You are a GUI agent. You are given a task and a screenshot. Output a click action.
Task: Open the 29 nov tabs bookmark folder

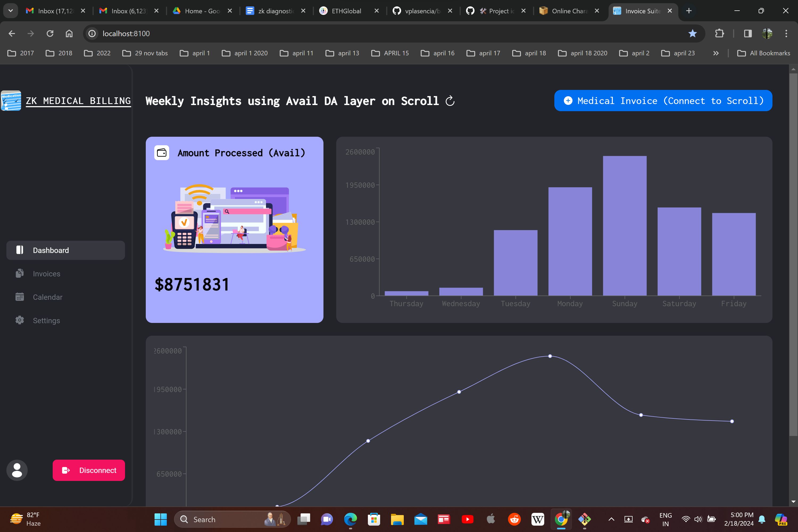click(x=145, y=53)
